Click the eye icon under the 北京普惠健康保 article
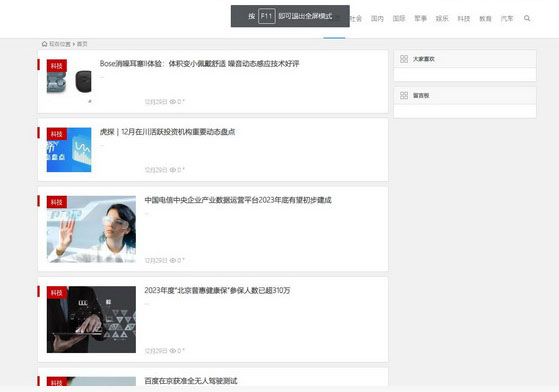The image size is (559, 392). [173, 351]
